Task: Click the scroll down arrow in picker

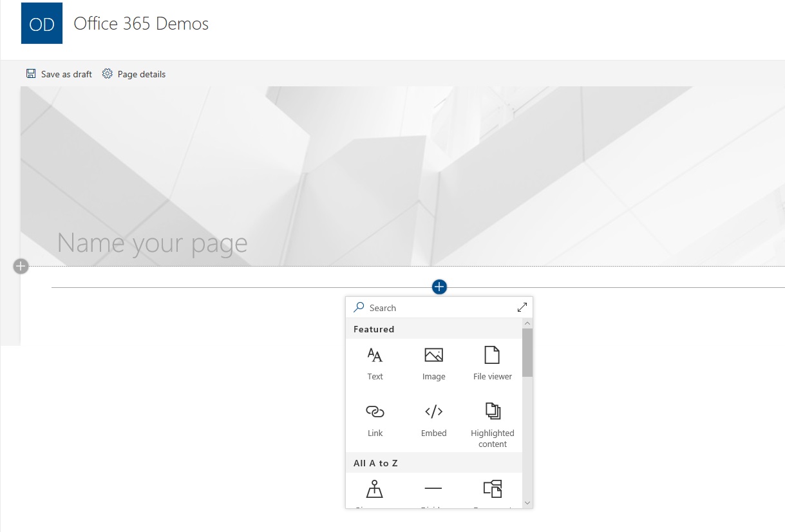Action: click(527, 502)
